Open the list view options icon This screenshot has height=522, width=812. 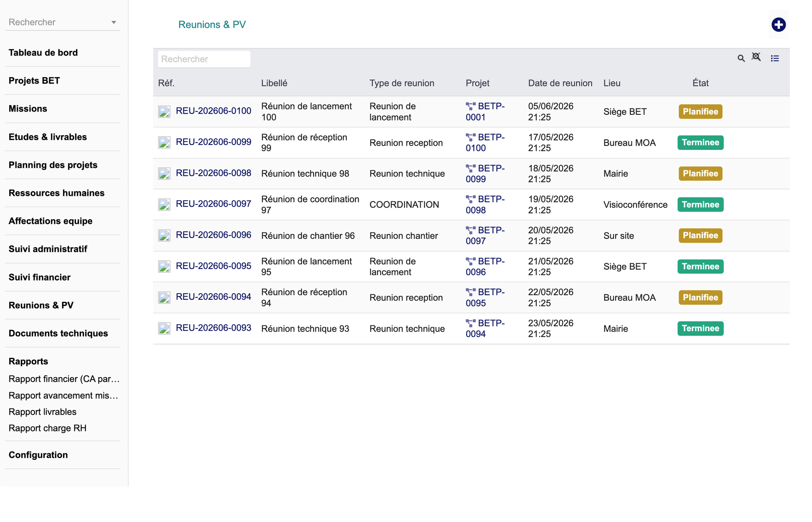coord(775,58)
